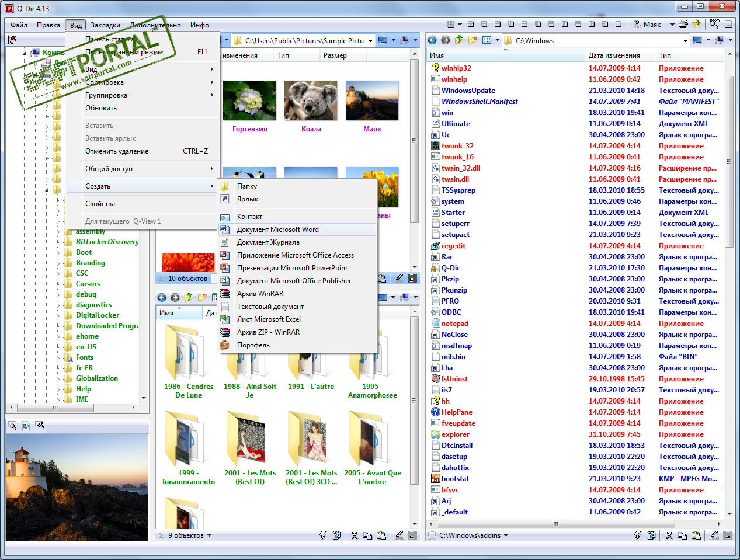
Task: Paste using clipboard icon in the C:\Windows\addins status bar
Action: [x=696, y=535]
